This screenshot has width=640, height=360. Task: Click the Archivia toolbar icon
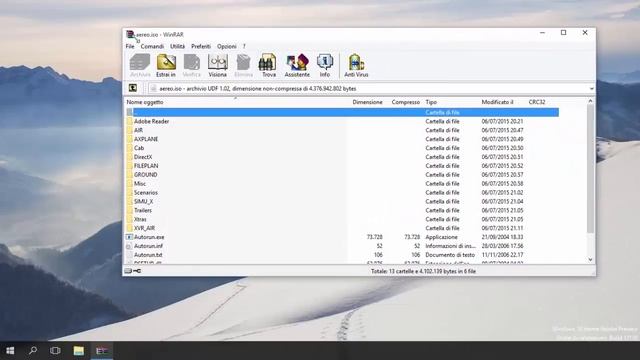click(x=140, y=65)
